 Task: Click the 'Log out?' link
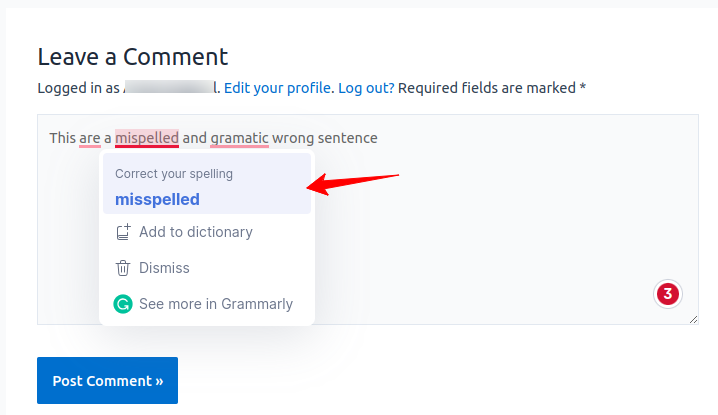click(366, 88)
